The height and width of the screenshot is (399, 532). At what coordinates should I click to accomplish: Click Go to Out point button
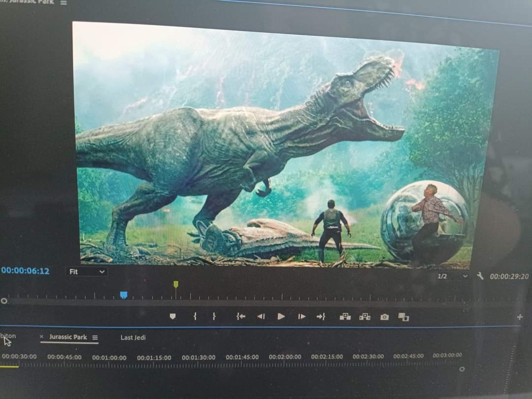coord(321,317)
